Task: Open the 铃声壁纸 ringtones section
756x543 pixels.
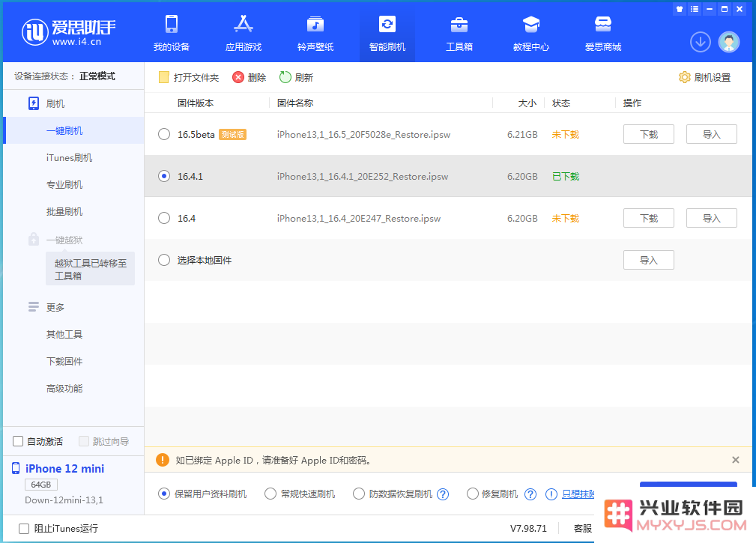Action: 315,33
